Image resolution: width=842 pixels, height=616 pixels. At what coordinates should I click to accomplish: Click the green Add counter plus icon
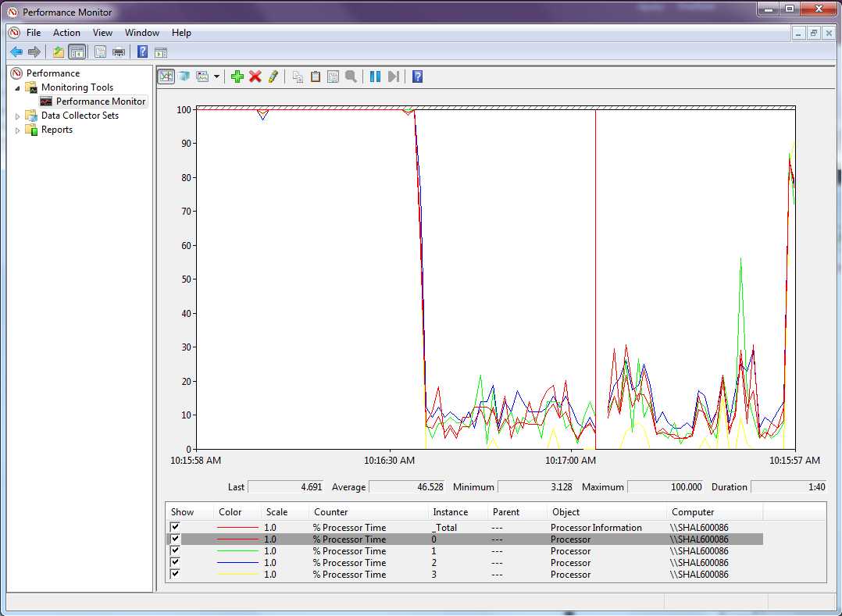pos(237,77)
